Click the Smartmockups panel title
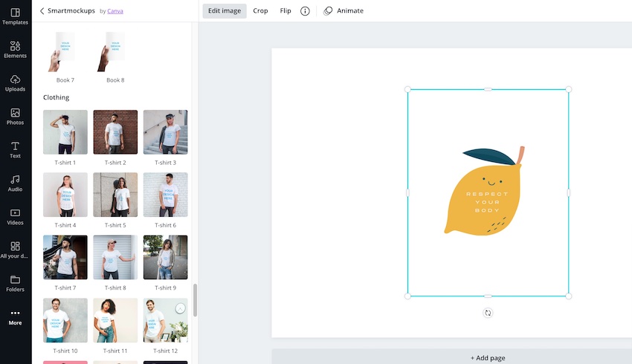Image resolution: width=632 pixels, height=364 pixels. (x=71, y=11)
